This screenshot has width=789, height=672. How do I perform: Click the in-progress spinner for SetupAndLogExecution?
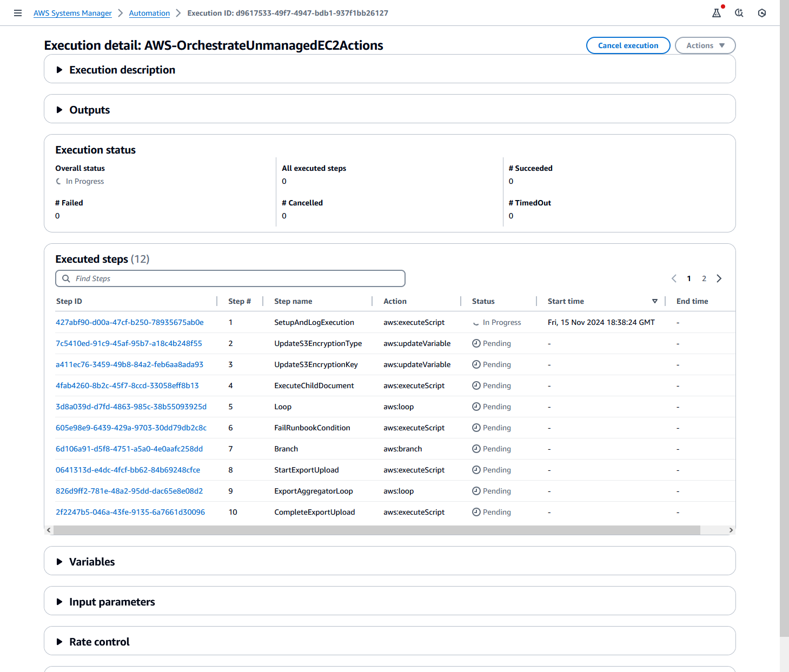[476, 323]
